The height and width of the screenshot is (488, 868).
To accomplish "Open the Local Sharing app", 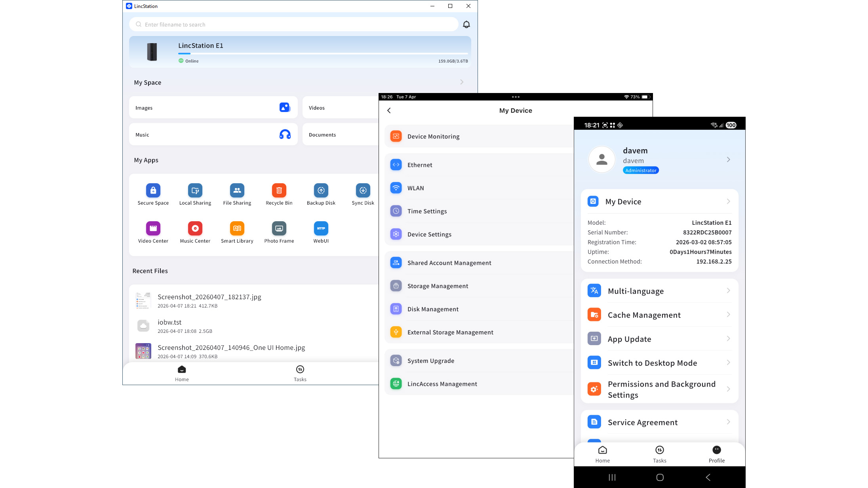I will coord(195,195).
